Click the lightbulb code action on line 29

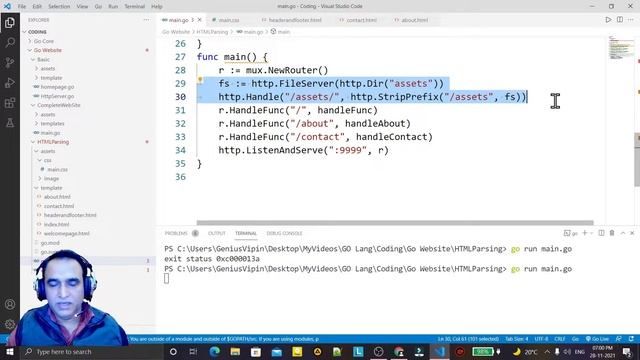tap(200, 80)
